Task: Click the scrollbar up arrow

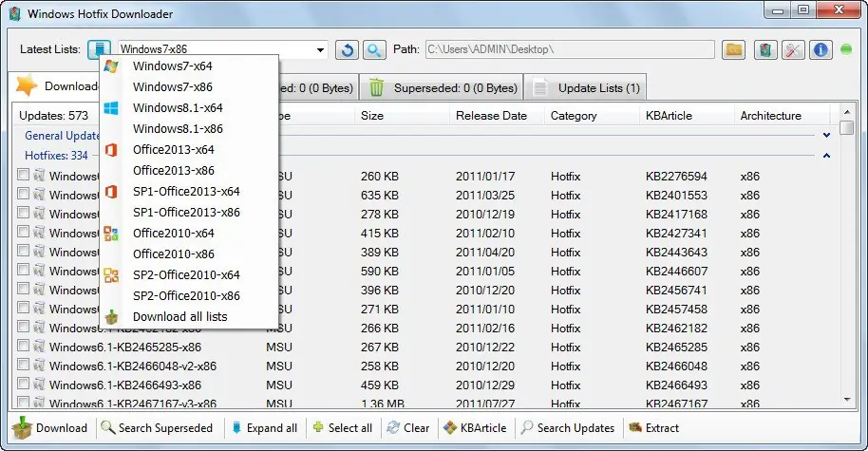Action: (846, 112)
